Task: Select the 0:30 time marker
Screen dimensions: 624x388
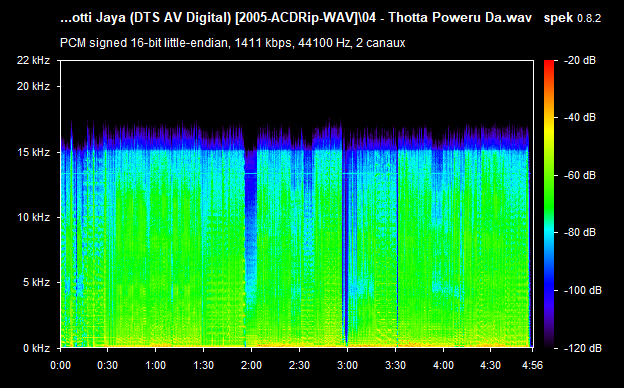Action: 107,365
